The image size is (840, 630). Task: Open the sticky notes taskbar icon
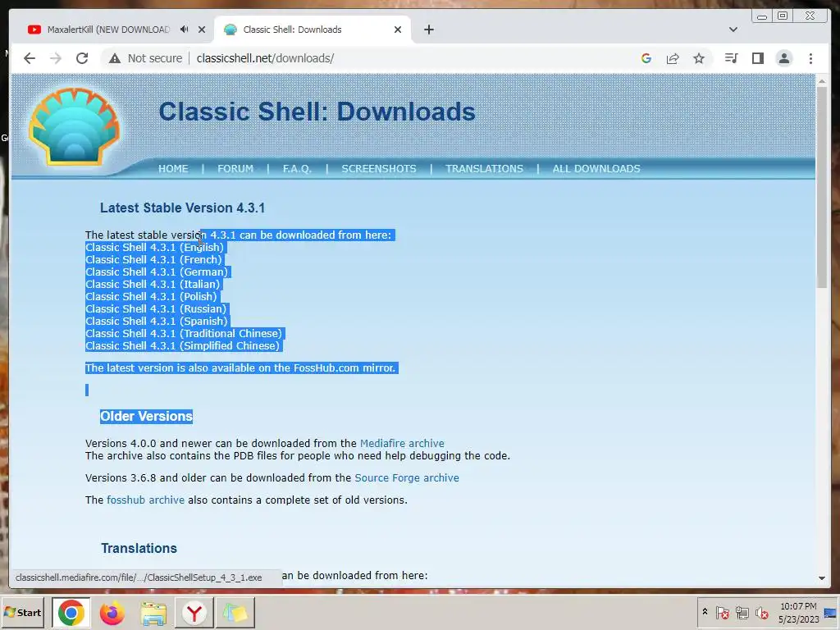point(235,612)
